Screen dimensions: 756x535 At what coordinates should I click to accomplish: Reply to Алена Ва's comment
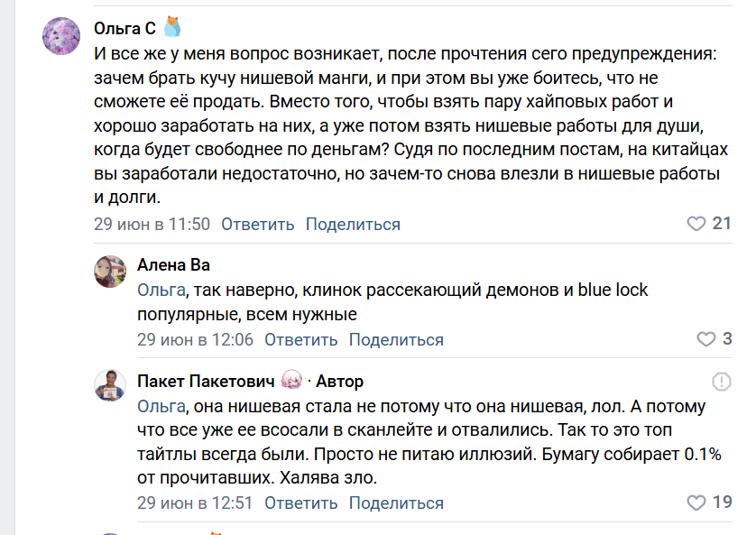(300, 340)
